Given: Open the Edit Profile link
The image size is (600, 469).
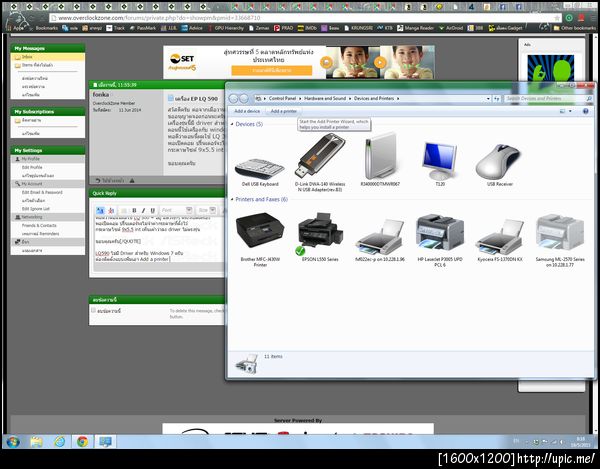Looking at the screenshot, I should click(32, 168).
